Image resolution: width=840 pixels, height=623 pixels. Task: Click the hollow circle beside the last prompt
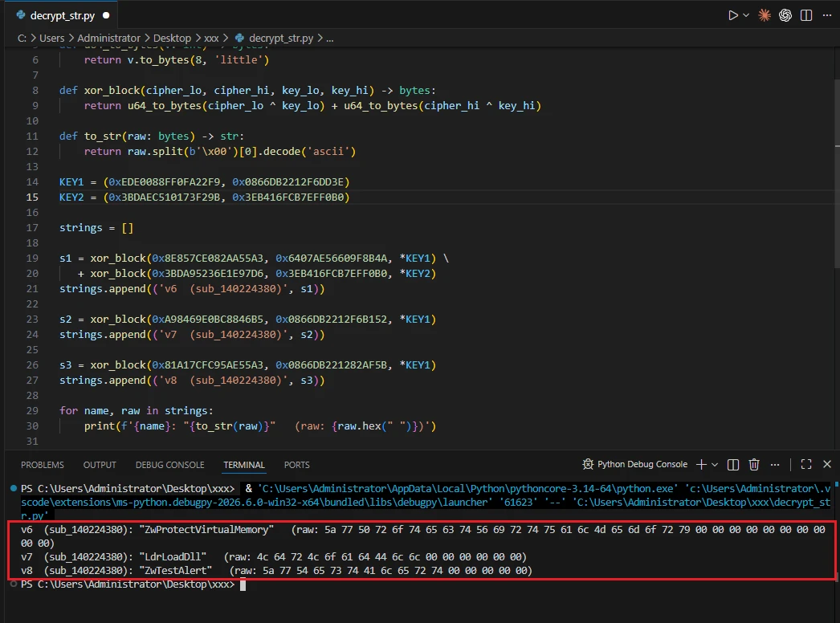coord(14,584)
